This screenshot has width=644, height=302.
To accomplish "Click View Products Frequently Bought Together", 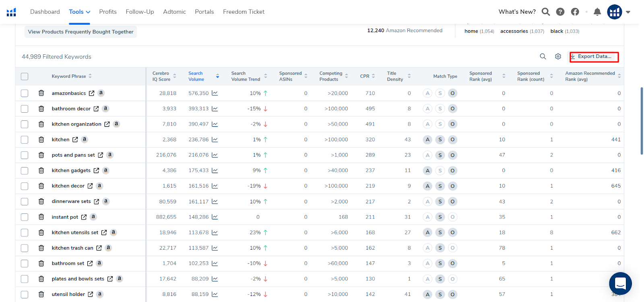I will point(80,32).
